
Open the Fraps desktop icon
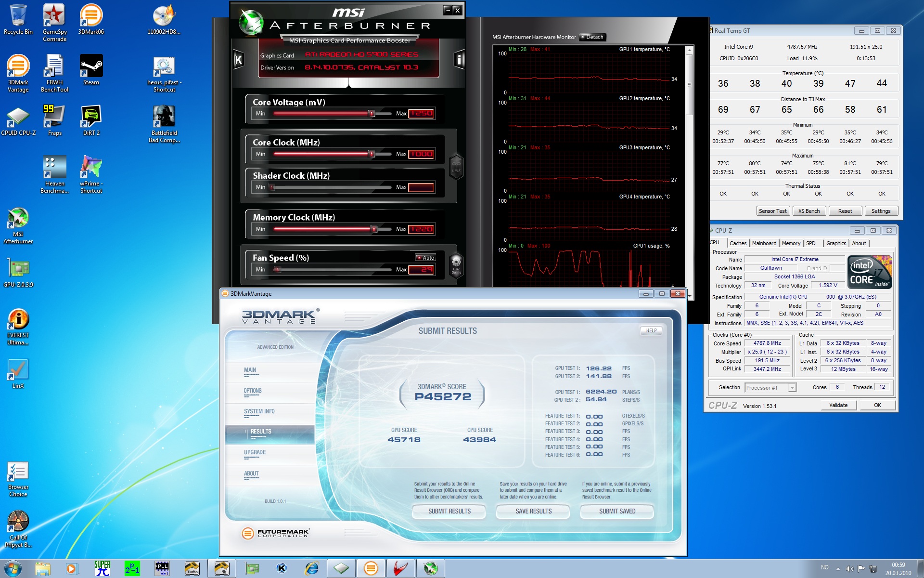coord(54,120)
